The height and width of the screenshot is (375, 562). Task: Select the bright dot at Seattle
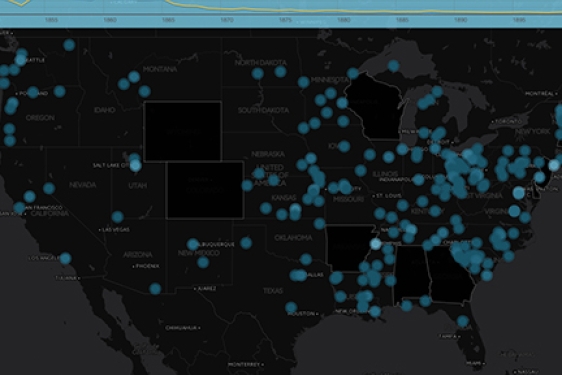[x=20, y=60]
